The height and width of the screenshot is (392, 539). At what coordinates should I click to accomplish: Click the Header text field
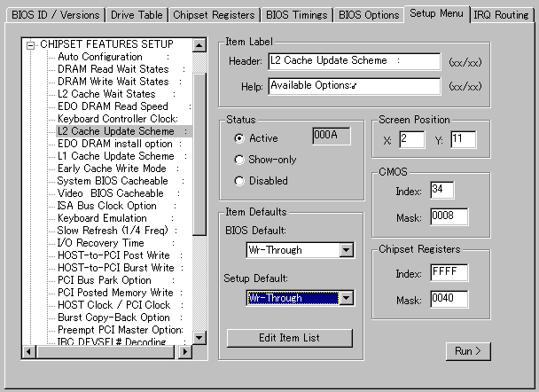click(354, 61)
